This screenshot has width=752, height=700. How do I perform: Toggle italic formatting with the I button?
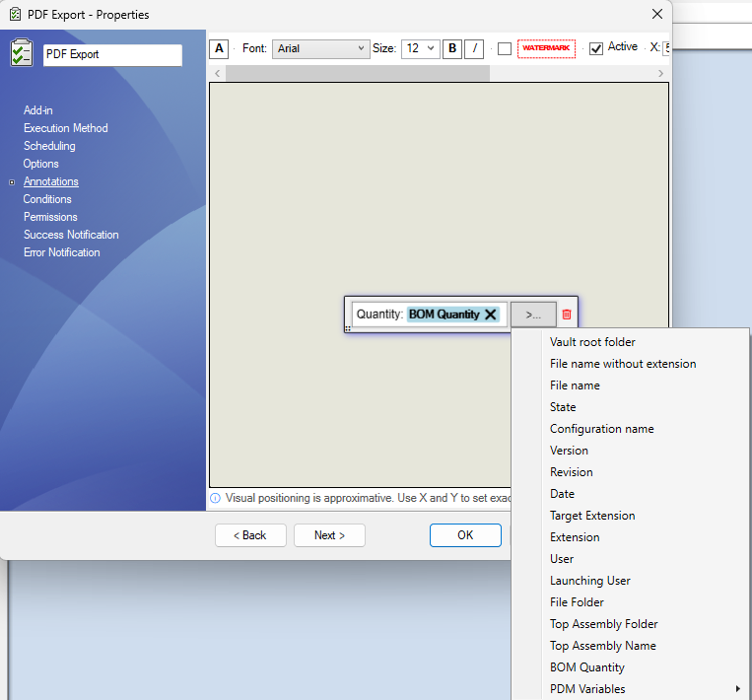[474, 48]
